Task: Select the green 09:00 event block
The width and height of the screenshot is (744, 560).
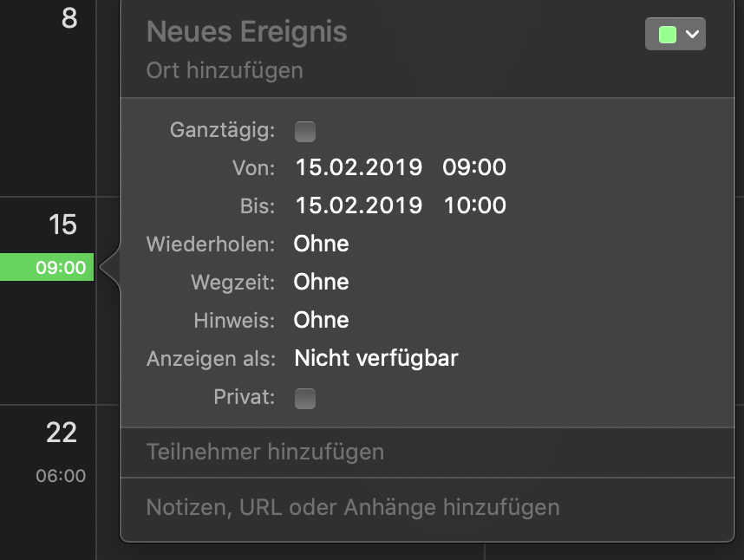Action: point(49,267)
